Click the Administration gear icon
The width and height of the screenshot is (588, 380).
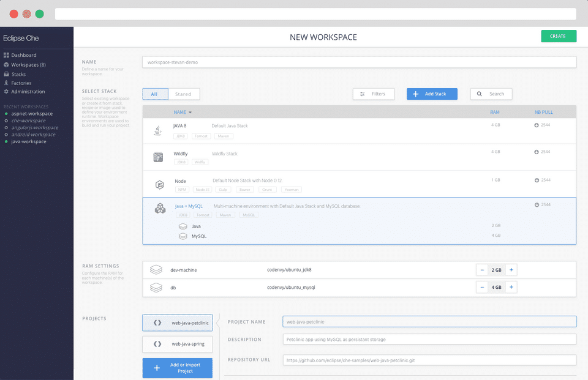pyautogui.click(x=6, y=91)
